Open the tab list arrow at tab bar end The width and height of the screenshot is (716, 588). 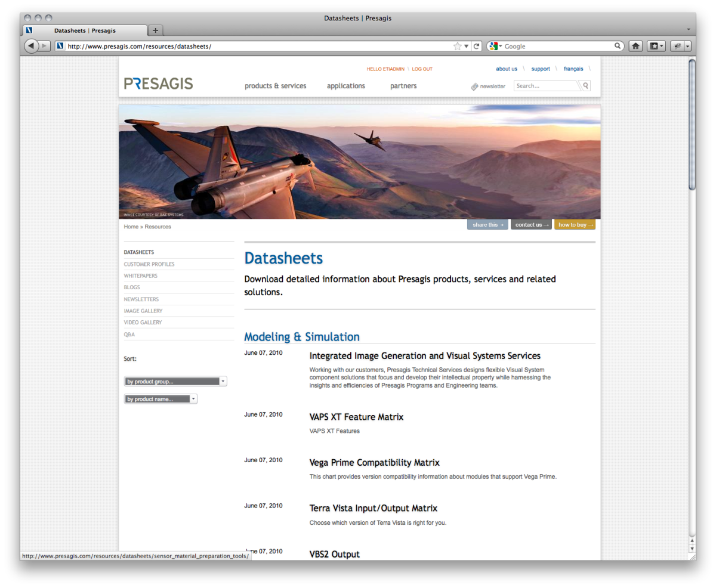[x=689, y=29]
